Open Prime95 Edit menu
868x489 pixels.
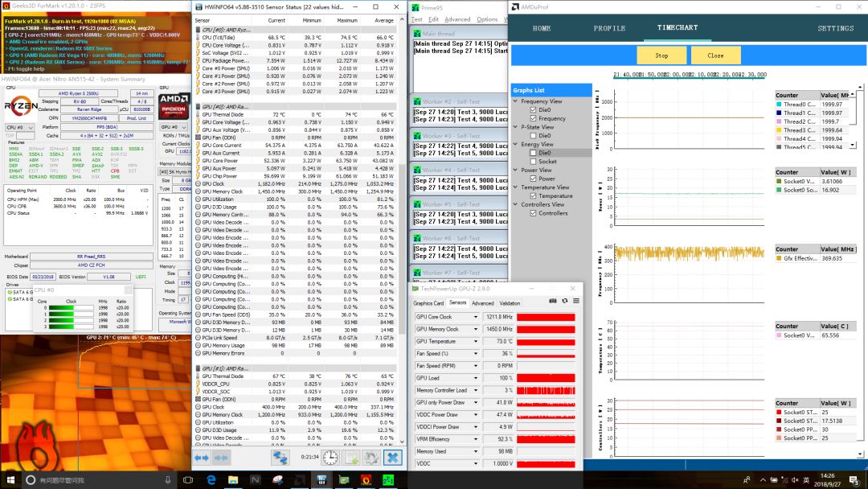pos(433,19)
